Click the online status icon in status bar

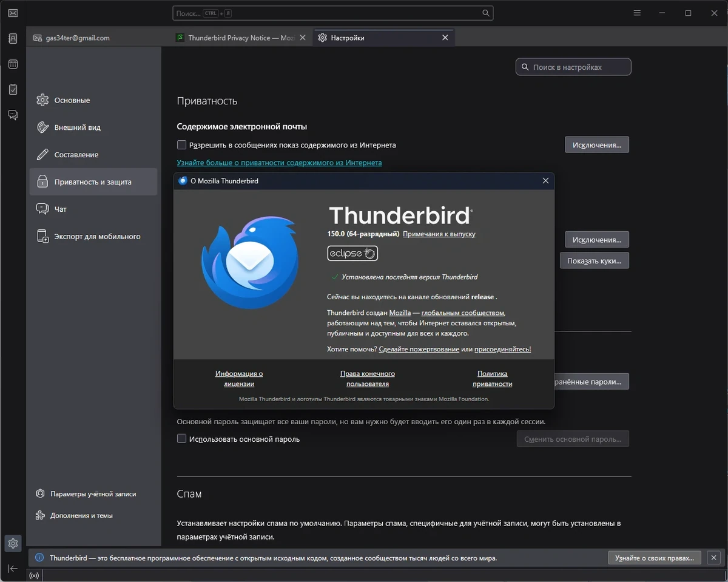tap(34, 575)
